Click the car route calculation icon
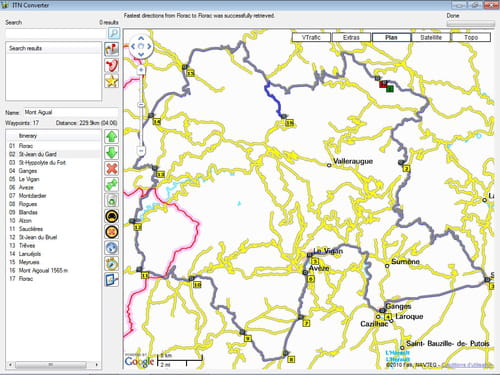Viewport: 500px width, 375px height. pyautogui.click(x=112, y=216)
